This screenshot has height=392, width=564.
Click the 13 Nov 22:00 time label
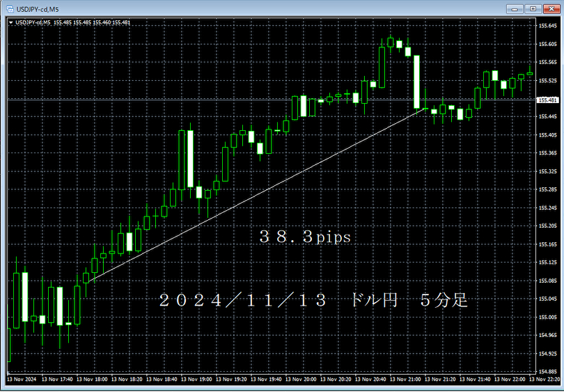(510, 379)
